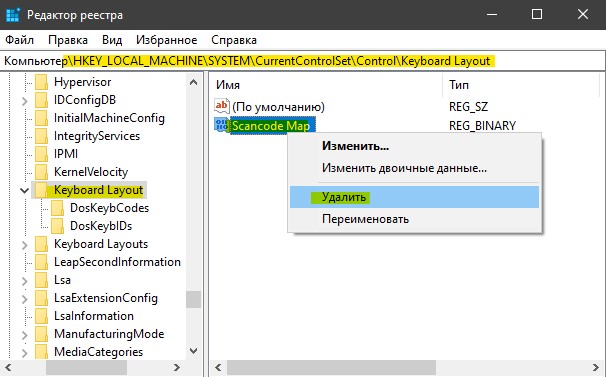This screenshot has width=606, height=377.
Task: Select the IDConfigDB key
Action: (85, 100)
